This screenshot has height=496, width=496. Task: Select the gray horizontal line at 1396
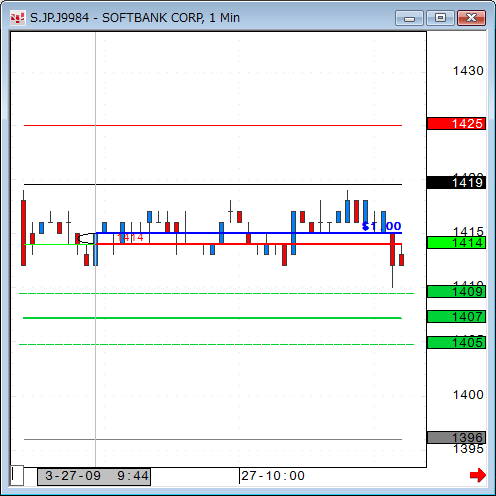point(213,439)
